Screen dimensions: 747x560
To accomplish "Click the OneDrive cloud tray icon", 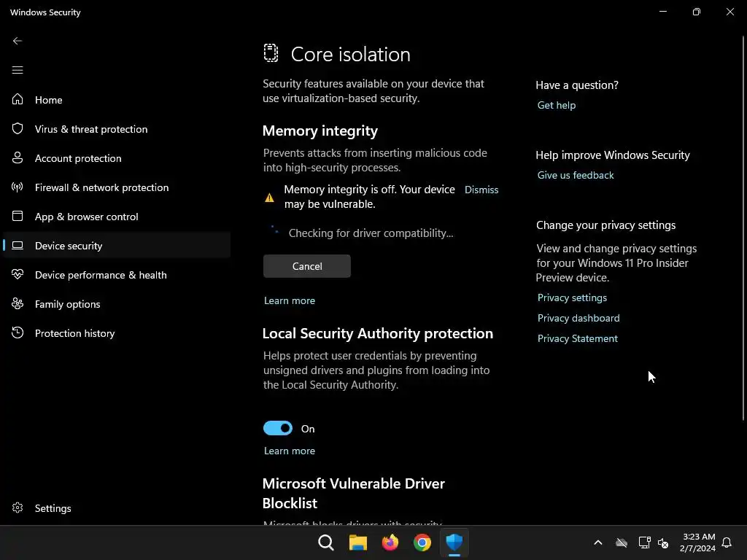I will point(622,542).
